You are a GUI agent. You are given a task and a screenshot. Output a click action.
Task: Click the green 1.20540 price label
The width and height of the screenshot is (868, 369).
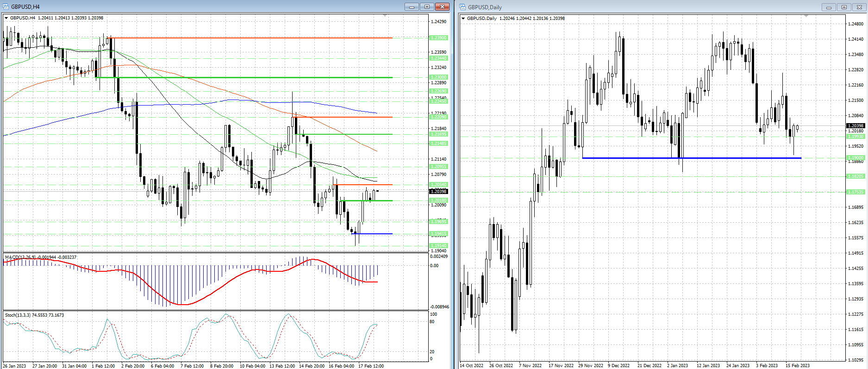coord(438,185)
